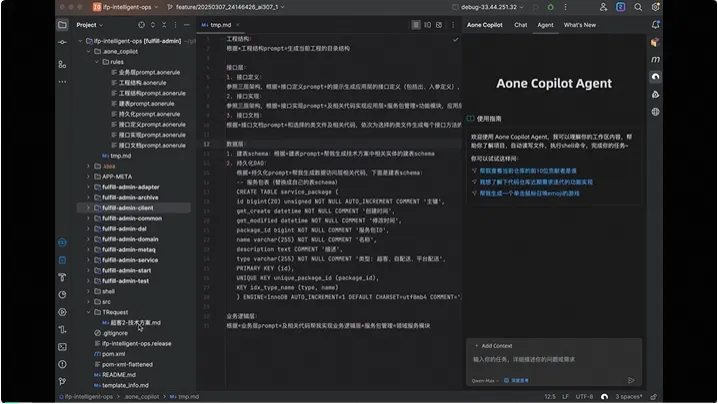Expand the fulfill-admin-adapter module
The height and width of the screenshot is (404, 718).
click(88, 187)
